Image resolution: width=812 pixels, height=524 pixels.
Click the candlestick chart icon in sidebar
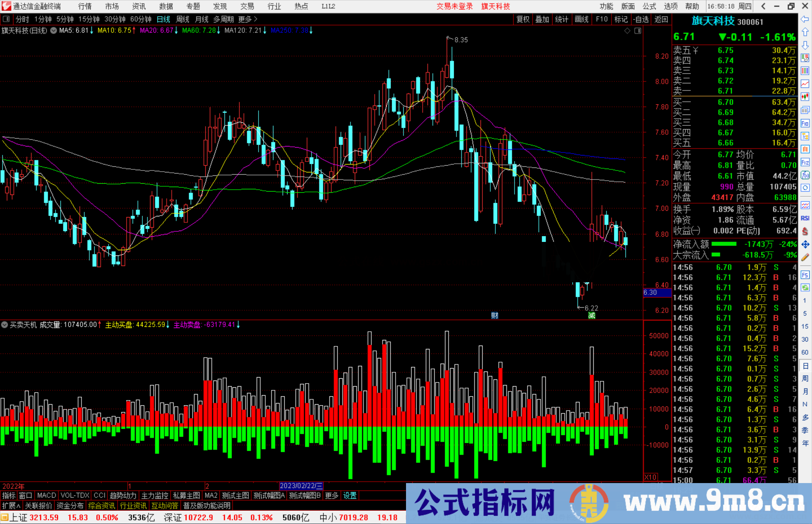point(805,97)
